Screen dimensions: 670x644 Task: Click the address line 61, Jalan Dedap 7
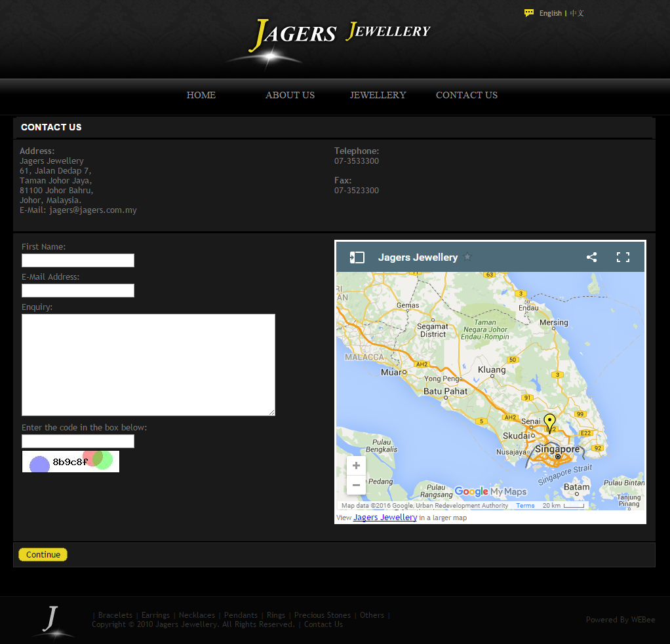coord(56,171)
